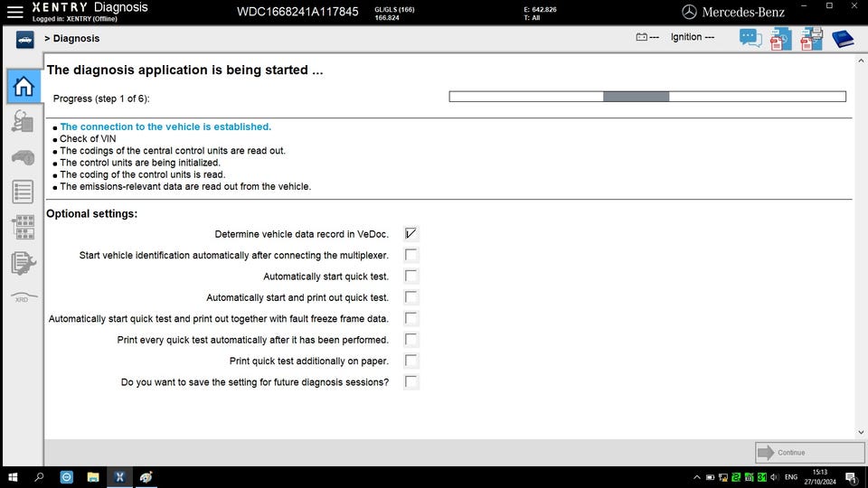The width and height of the screenshot is (868, 488).
Task: Click the vehicle icon beside Diagnosis breadcrumb
Action: pyautogui.click(x=25, y=40)
